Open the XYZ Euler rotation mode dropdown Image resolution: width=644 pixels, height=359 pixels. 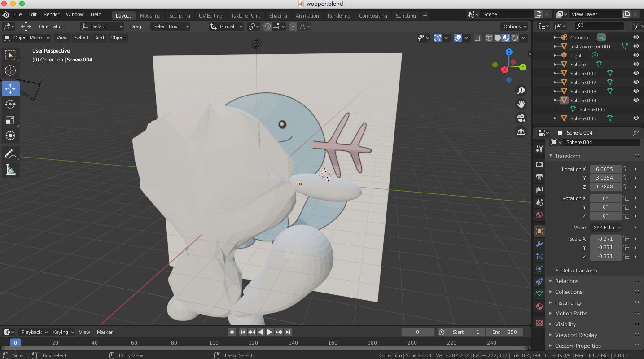(x=606, y=228)
